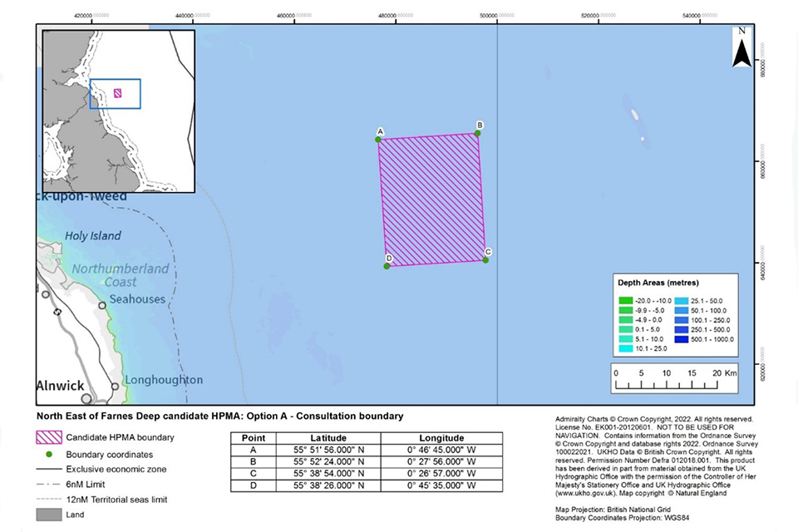
Task: Select the Alnwick place label
Action: click(x=60, y=386)
